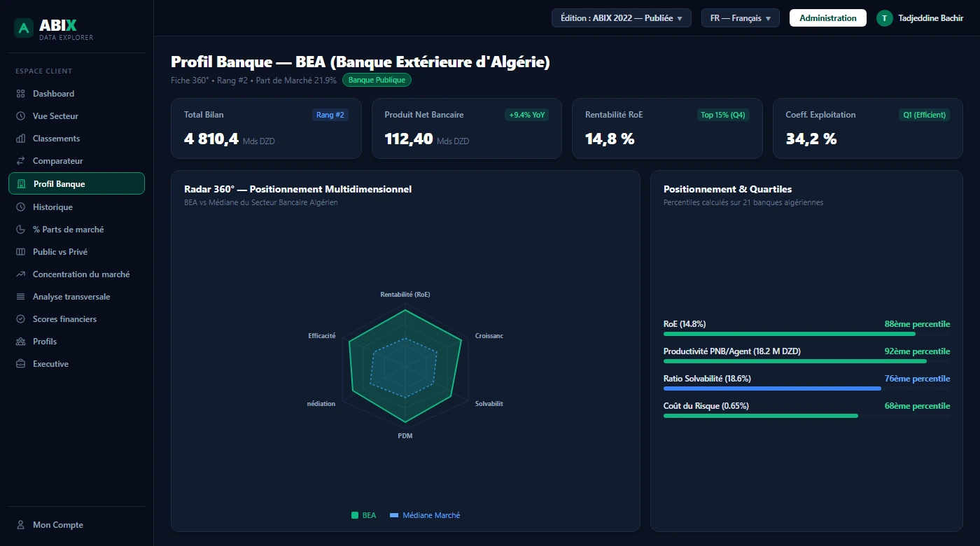The width and height of the screenshot is (980, 546).
Task: Click the Executive briefcase icon
Action: 20,364
